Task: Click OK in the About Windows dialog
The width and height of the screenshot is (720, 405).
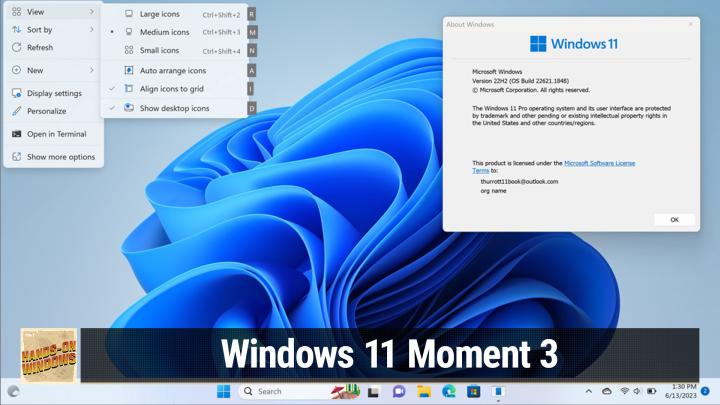Action: click(674, 220)
